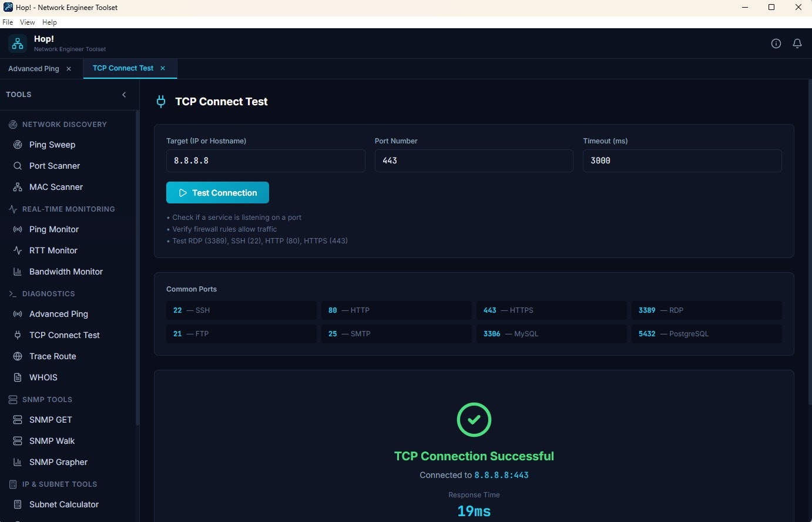Open the Bandwidth Monitor tool

(x=66, y=272)
